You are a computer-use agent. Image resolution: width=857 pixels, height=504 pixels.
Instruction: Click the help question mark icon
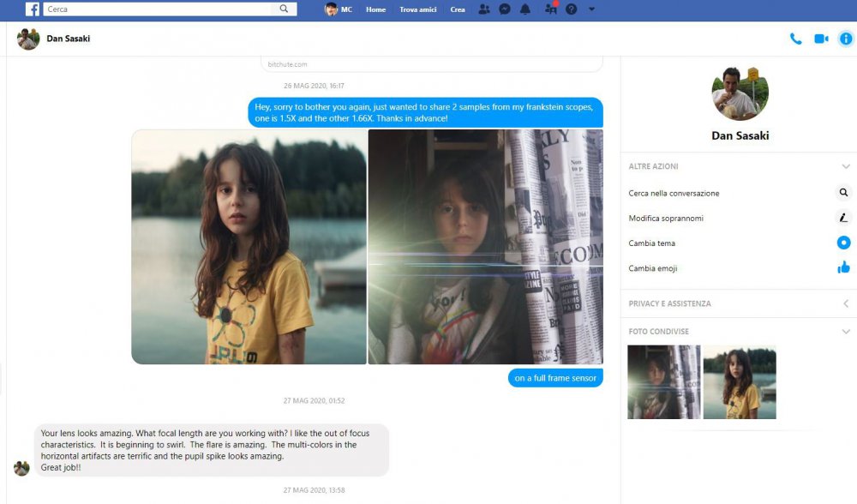pos(572,9)
